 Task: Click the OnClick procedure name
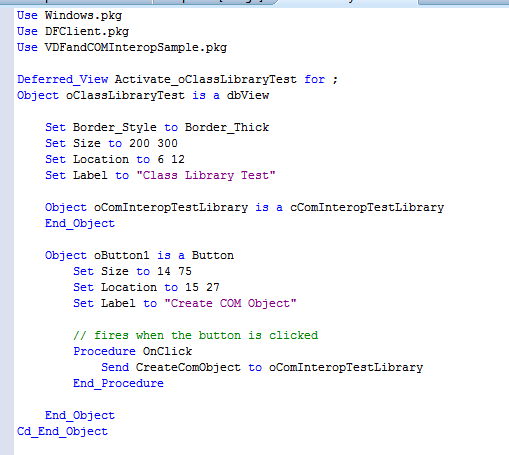coord(167,351)
